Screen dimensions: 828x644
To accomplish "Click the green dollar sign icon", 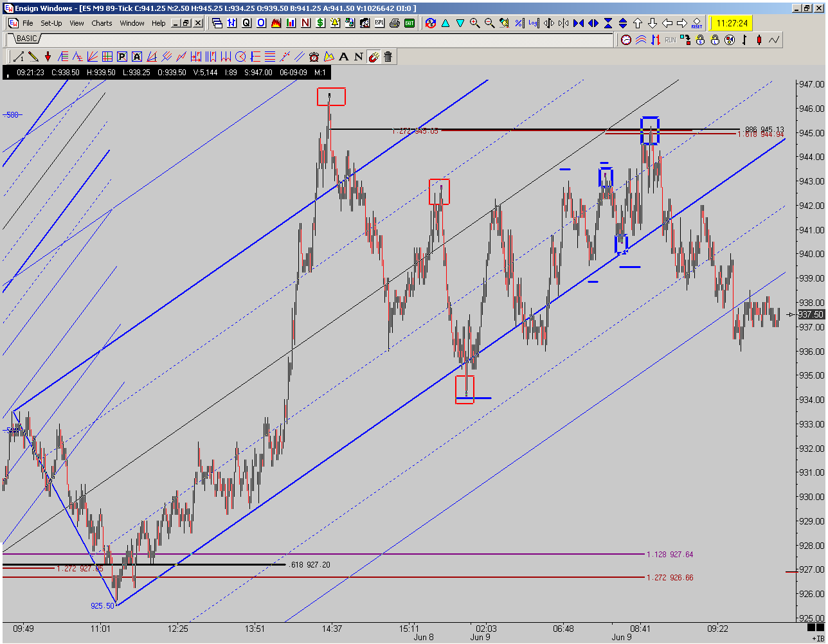I will click(320, 23).
